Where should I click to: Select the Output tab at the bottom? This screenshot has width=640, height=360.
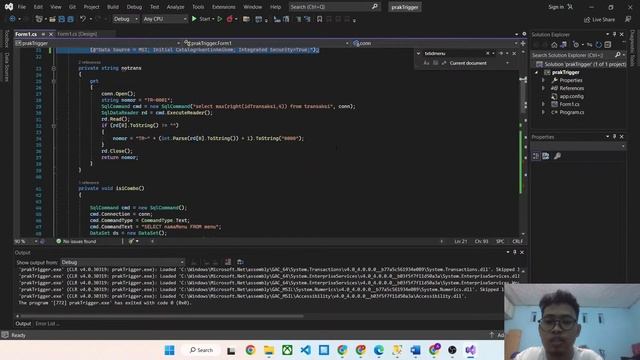pyautogui.click(x=23, y=324)
